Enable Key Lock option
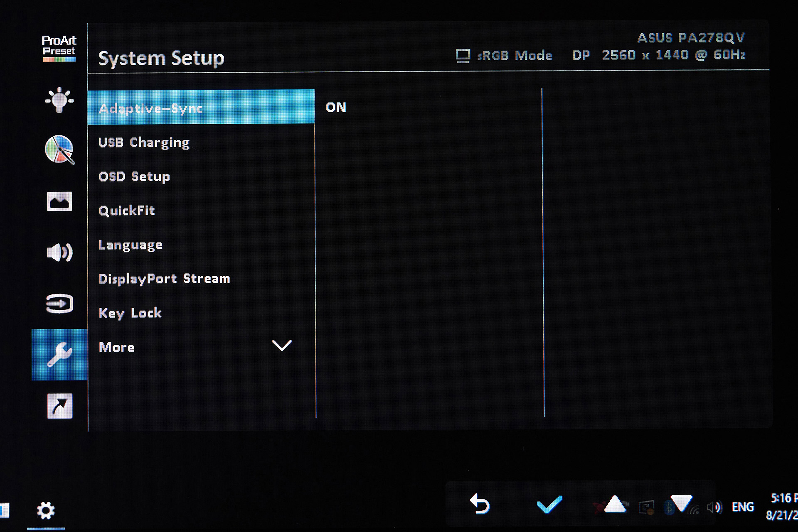This screenshot has width=798, height=532. tap(131, 312)
